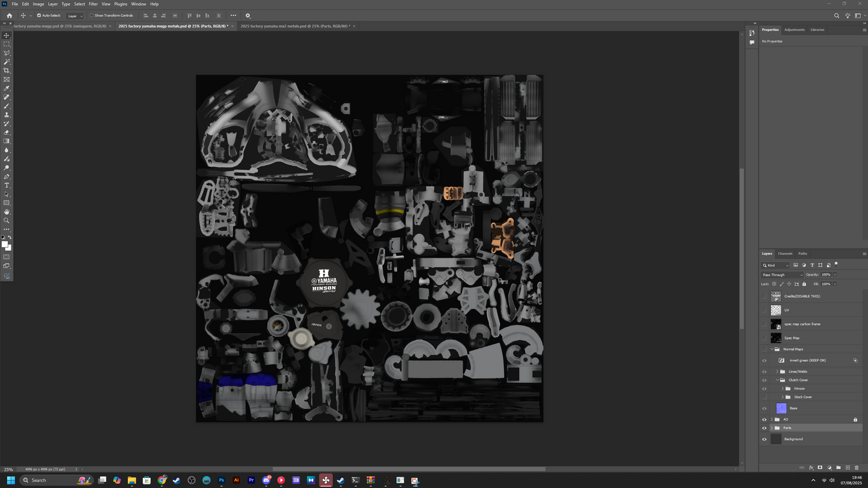Choose the Zoom tool in toolbar

pos(7,220)
